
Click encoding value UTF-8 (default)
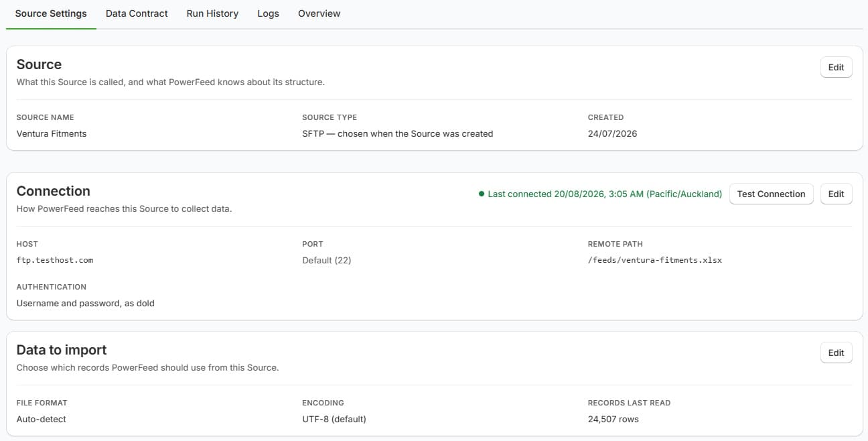pos(334,419)
